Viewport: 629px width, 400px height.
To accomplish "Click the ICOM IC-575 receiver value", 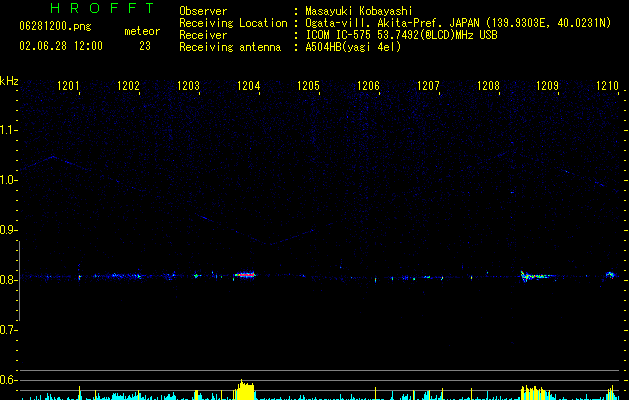I will point(401,35).
